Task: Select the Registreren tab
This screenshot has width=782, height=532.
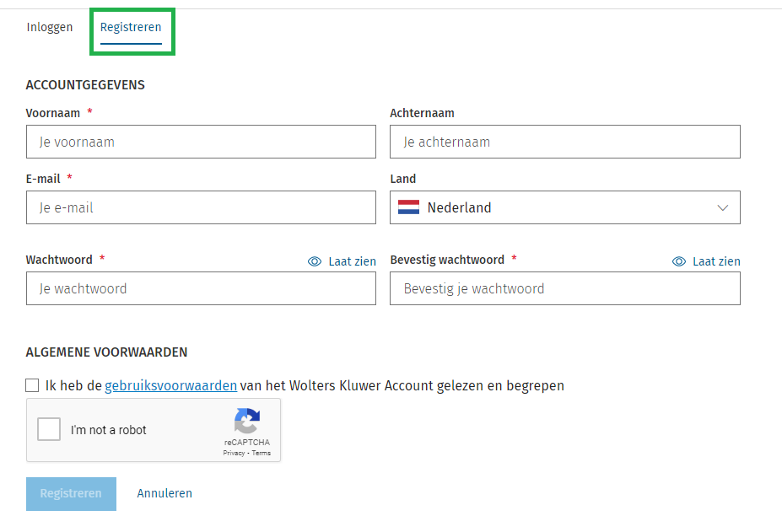Action: point(131,27)
